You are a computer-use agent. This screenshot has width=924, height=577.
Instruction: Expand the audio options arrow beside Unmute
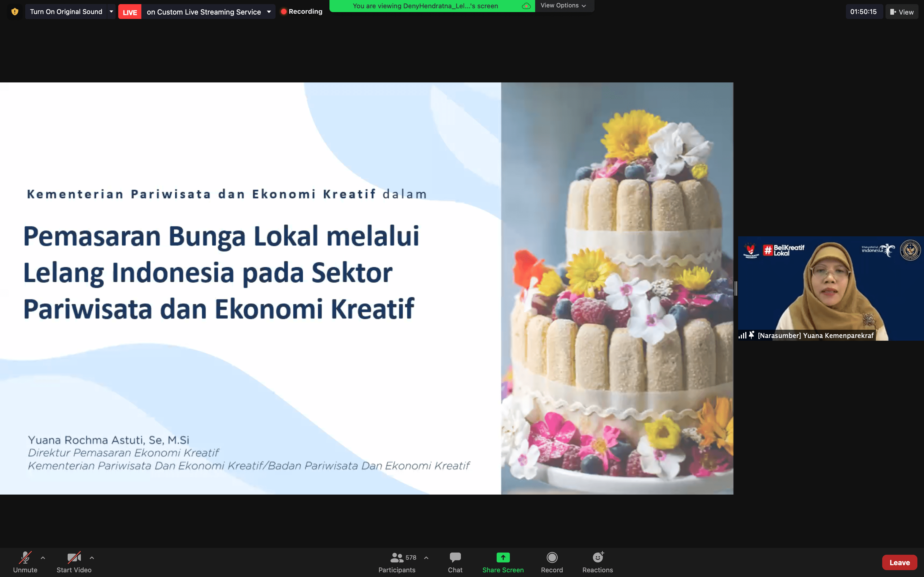point(43,557)
